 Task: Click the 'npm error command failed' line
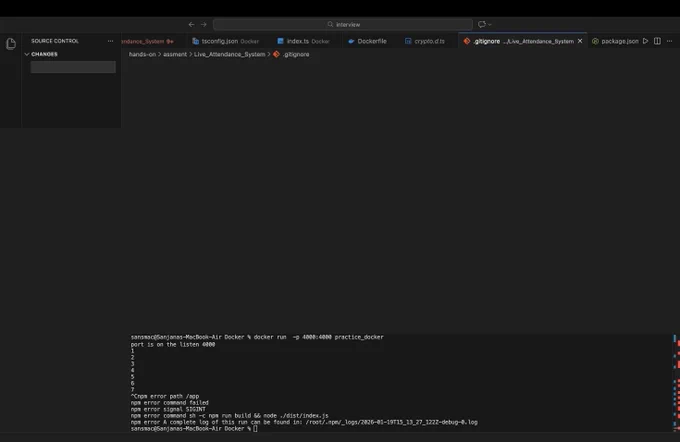[170, 403]
